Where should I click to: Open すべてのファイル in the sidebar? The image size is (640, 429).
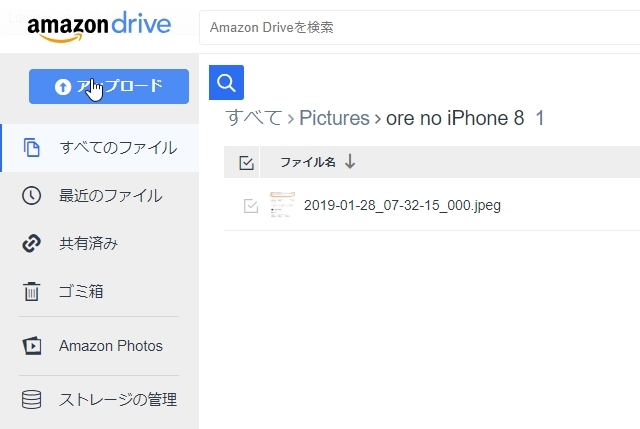coord(100,148)
